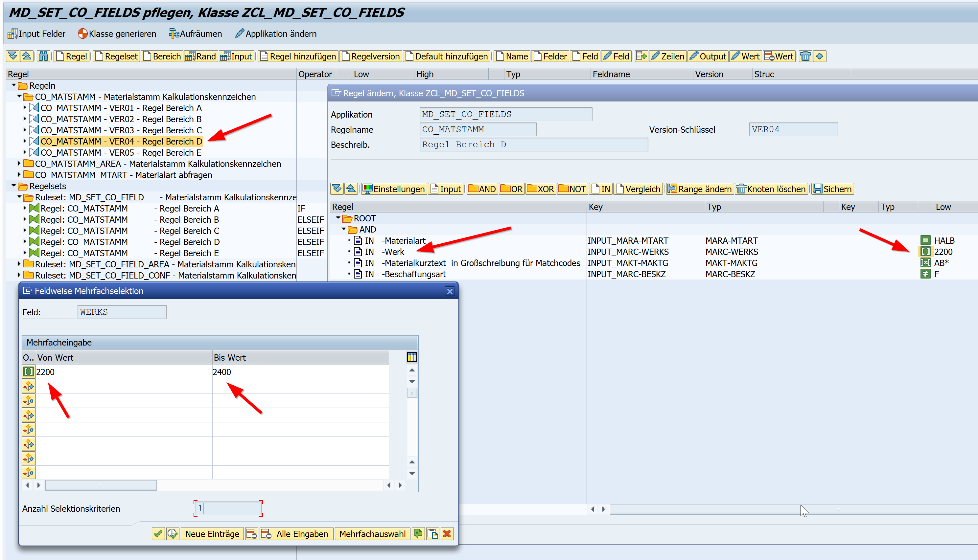This screenshot has height=560, width=978.
Task: Click the red X cancel icon in dialog
Action: 447,533
